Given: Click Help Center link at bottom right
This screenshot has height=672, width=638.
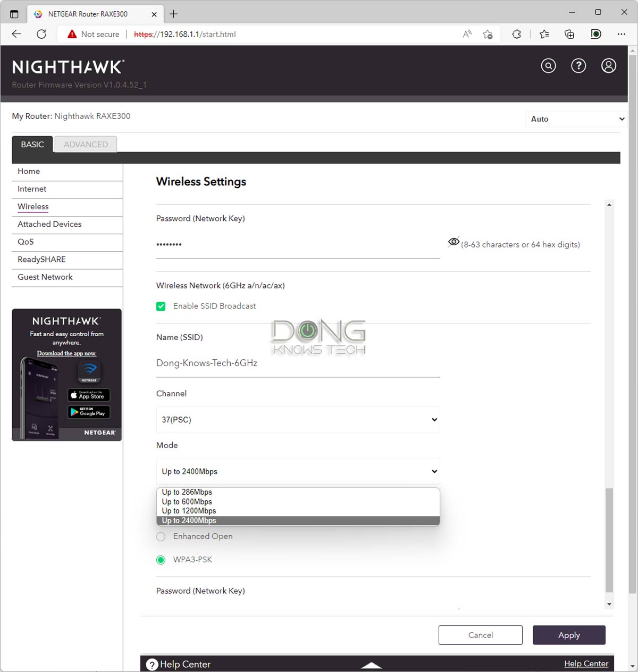Looking at the screenshot, I should tap(586, 663).
